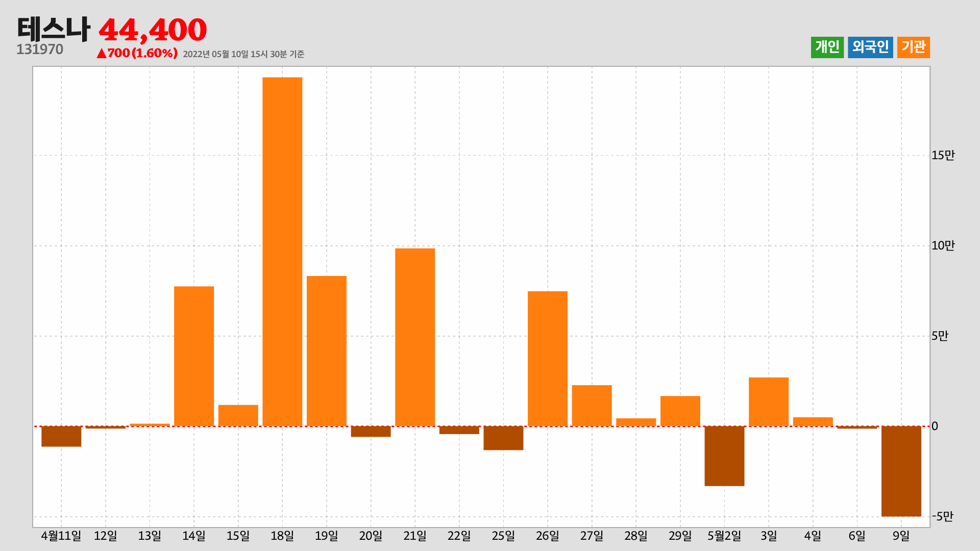Click the 4월11일 date label
The height and width of the screenshot is (551, 980).
61,536
